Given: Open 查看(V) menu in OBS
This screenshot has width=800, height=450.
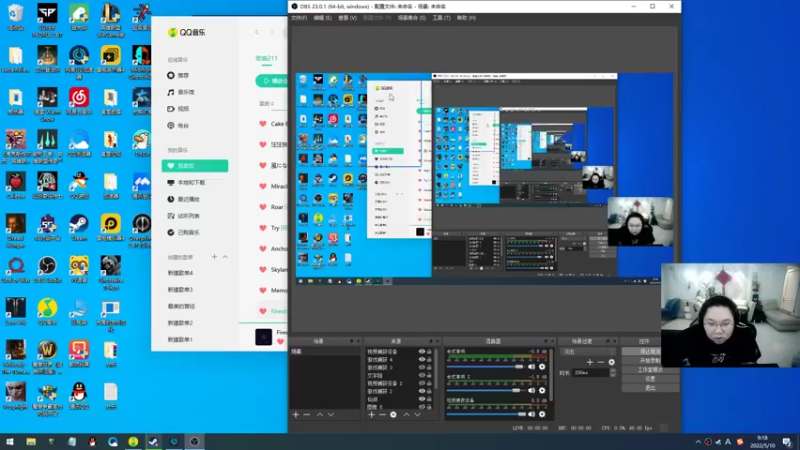Looking at the screenshot, I should coord(347,18).
